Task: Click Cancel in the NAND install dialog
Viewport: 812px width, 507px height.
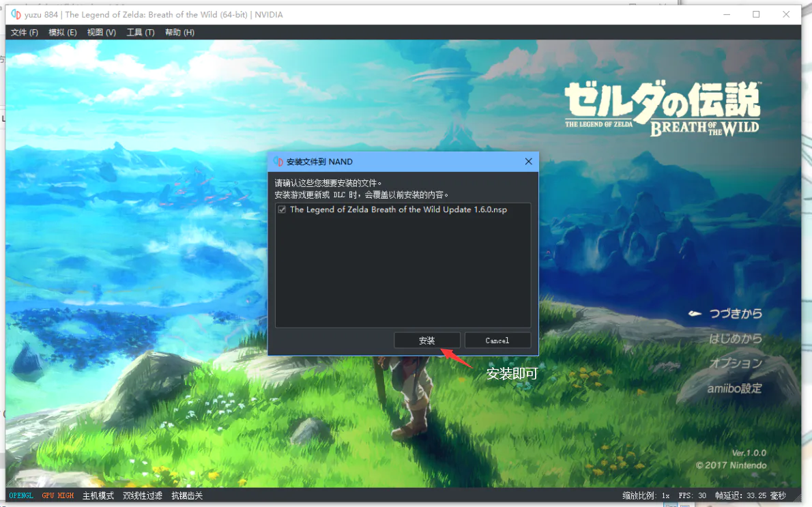Action: [497, 341]
